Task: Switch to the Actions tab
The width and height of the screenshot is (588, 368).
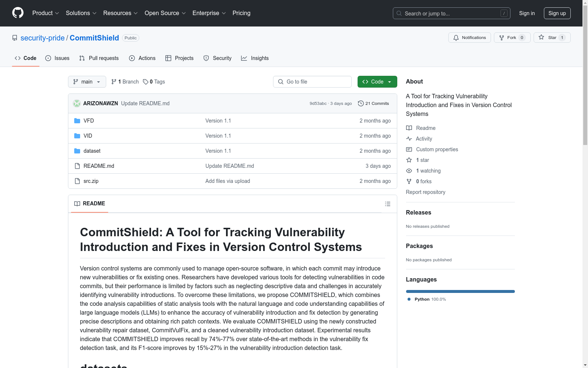Action: pos(142,58)
